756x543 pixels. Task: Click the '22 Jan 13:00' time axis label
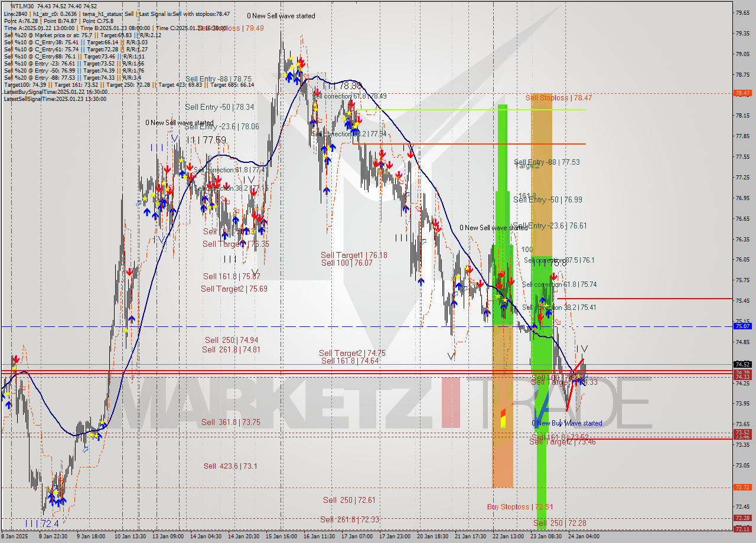(508, 537)
